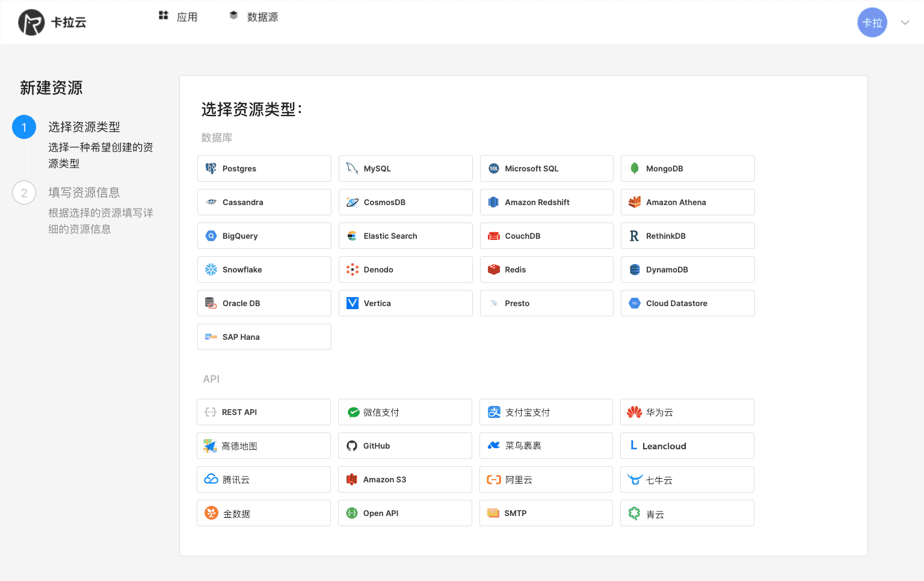
Task: Select the REST API resource
Action: pos(263,412)
